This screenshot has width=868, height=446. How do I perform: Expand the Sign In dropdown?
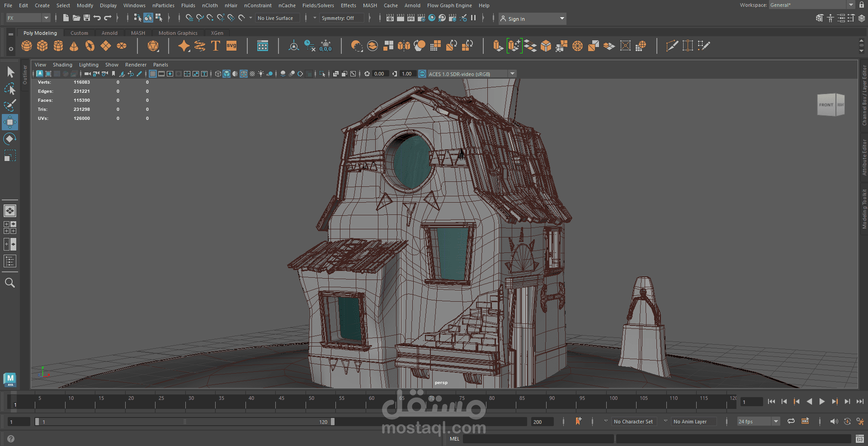click(532, 19)
